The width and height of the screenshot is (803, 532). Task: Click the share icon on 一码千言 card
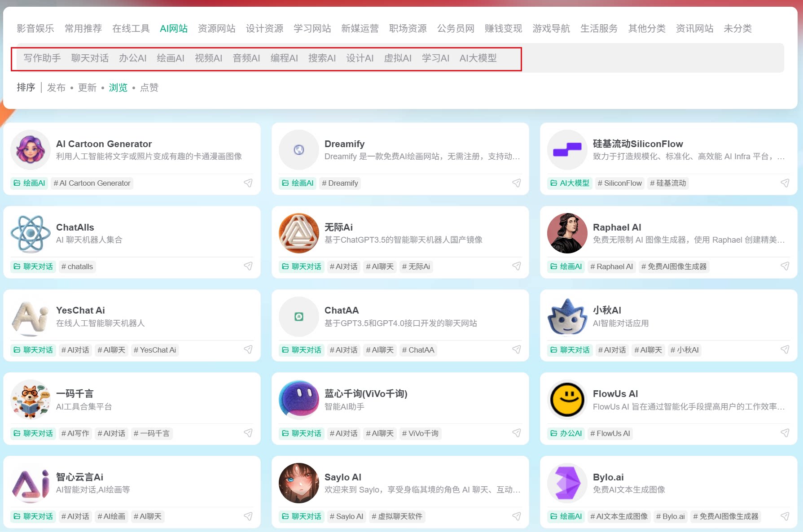(x=248, y=433)
